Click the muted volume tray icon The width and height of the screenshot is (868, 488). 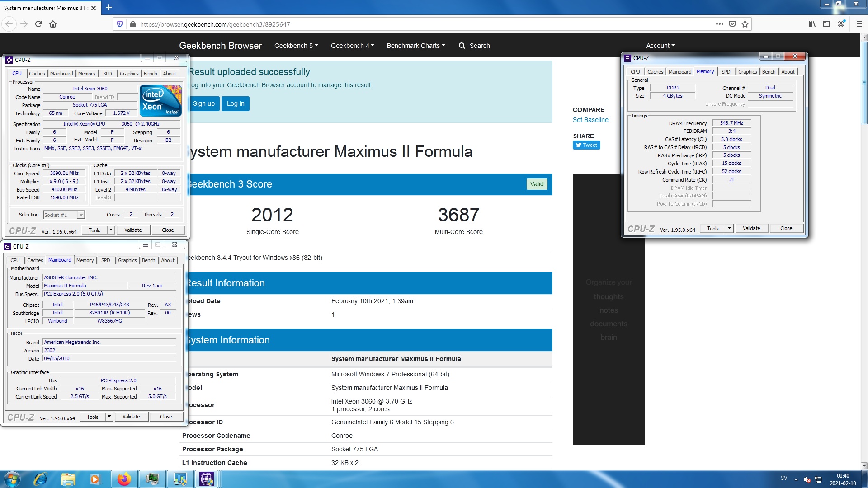[x=807, y=479]
